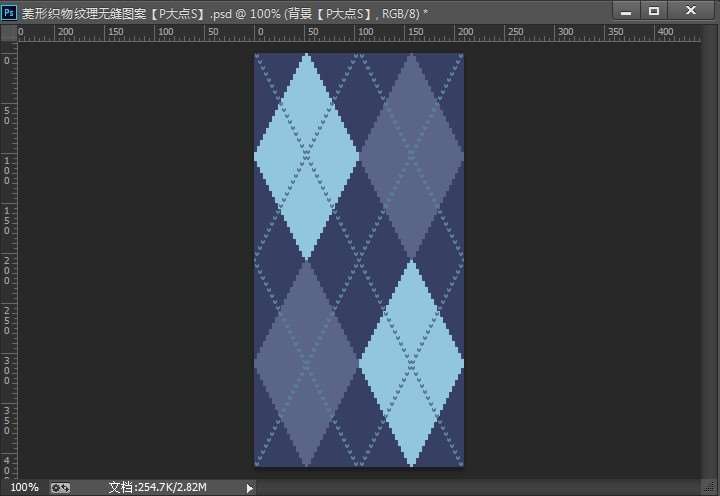
Task: Maximize the document window
Action: 654,11
